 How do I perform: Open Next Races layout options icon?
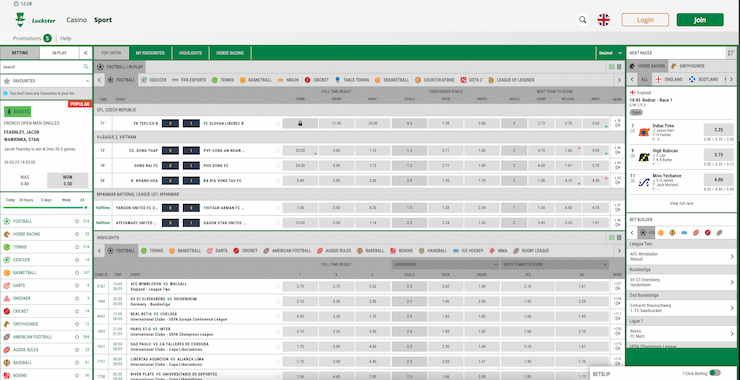pyautogui.click(x=731, y=53)
